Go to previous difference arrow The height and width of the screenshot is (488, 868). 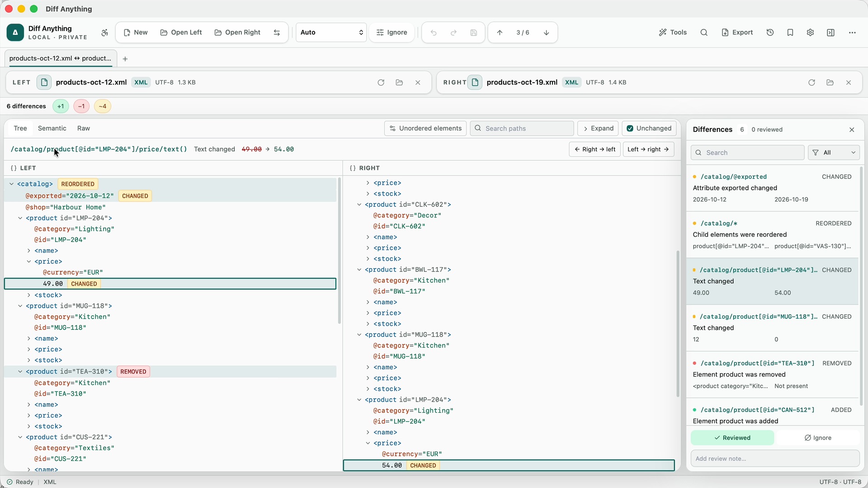coord(500,33)
